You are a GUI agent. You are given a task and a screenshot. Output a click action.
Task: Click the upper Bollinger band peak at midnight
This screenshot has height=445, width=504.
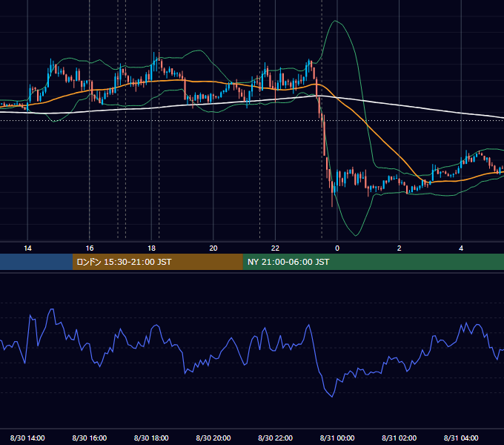pyautogui.click(x=335, y=21)
